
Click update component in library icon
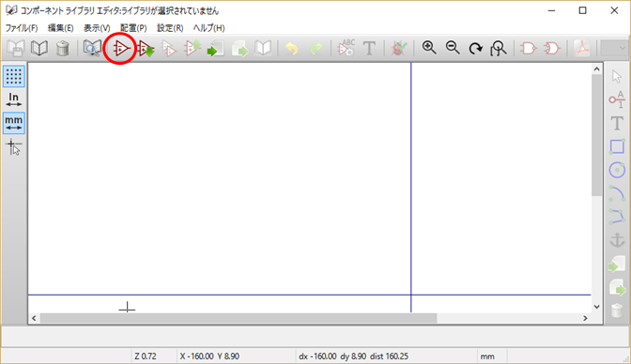point(192,49)
